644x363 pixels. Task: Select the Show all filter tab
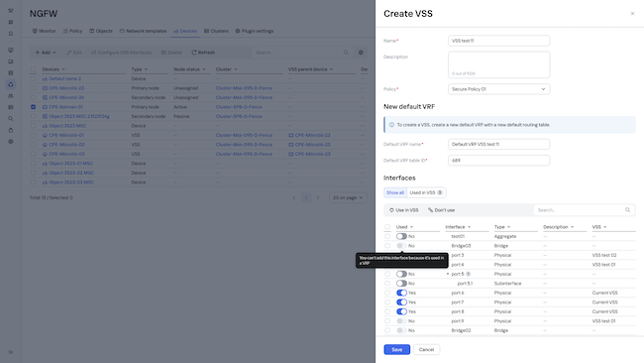click(x=395, y=192)
